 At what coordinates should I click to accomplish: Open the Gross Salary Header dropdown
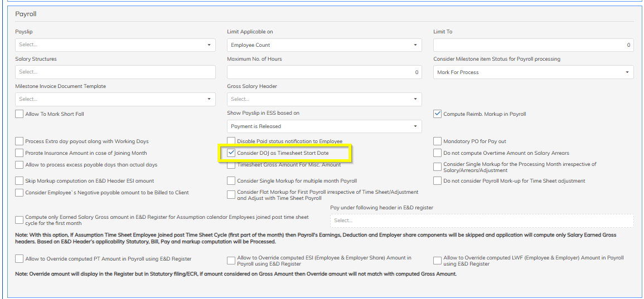(324, 99)
